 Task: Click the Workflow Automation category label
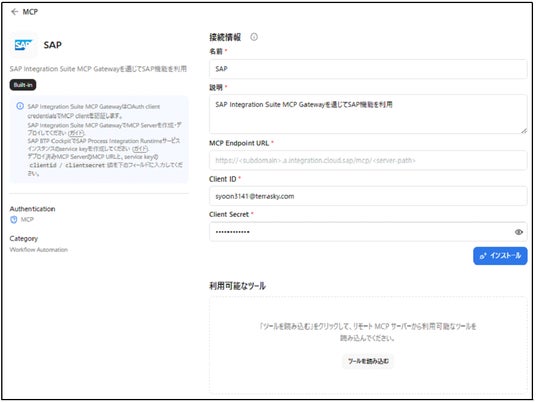39,250
